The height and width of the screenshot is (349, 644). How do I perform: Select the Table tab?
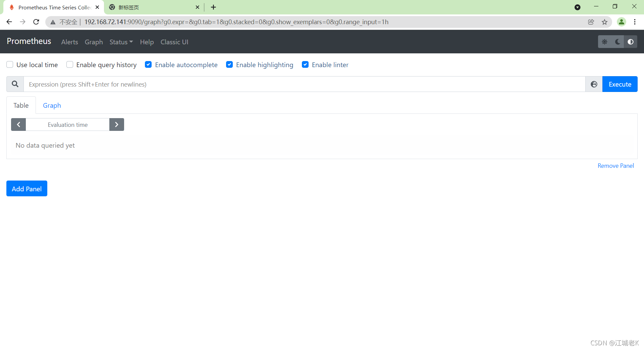(21, 105)
